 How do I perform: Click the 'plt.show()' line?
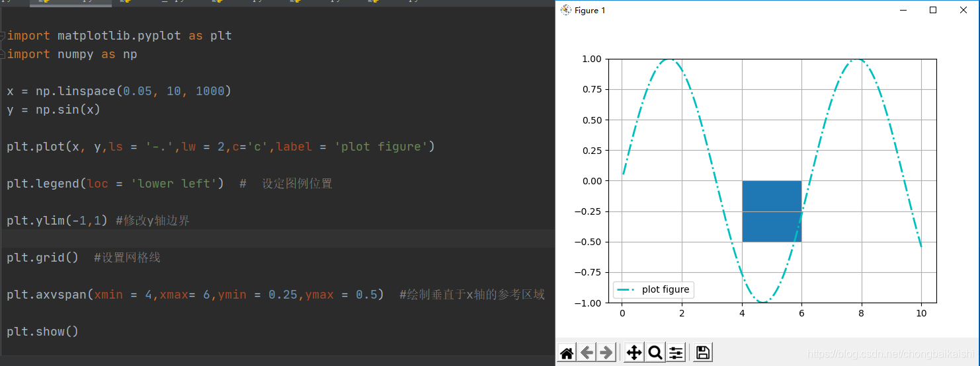[43, 332]
